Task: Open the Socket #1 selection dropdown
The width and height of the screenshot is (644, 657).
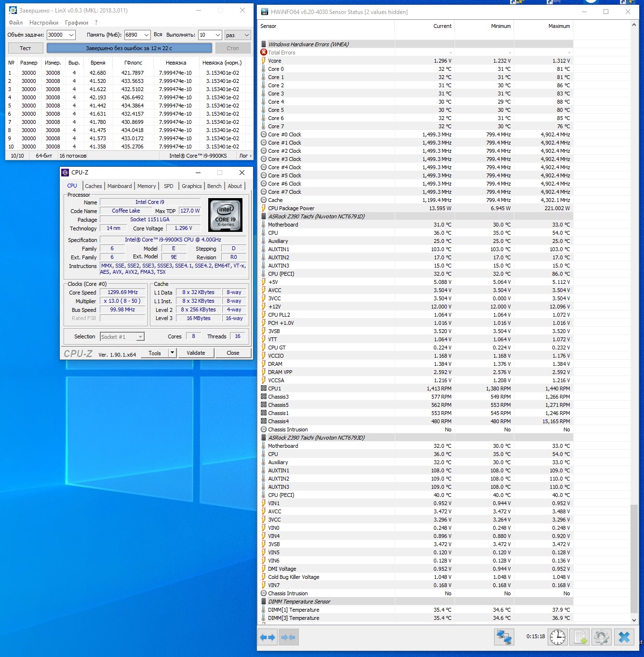Action: click(x=140, y=337)
